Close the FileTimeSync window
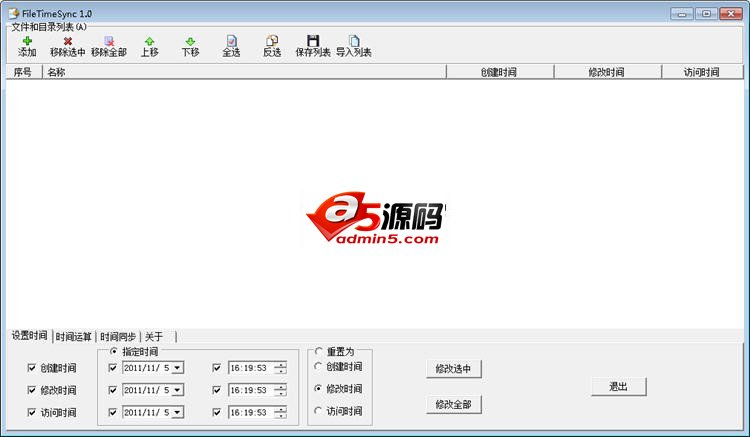 pyautogui.click(x=730, y=14)
